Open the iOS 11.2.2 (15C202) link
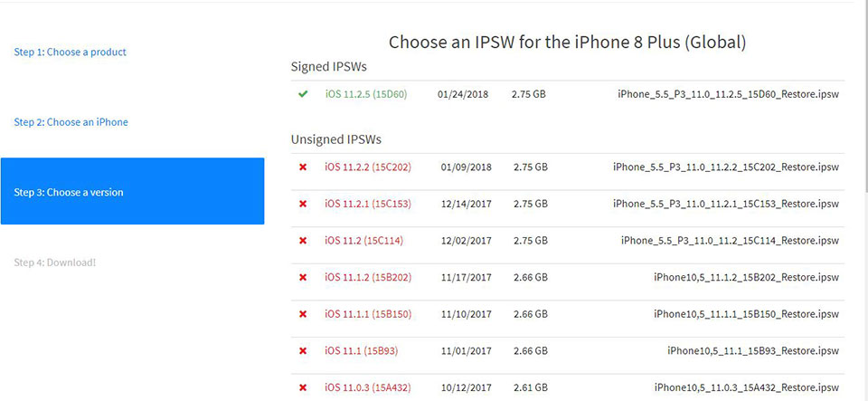Image resolution: width=868 pixels, height=401 pixels. [367, 167]
